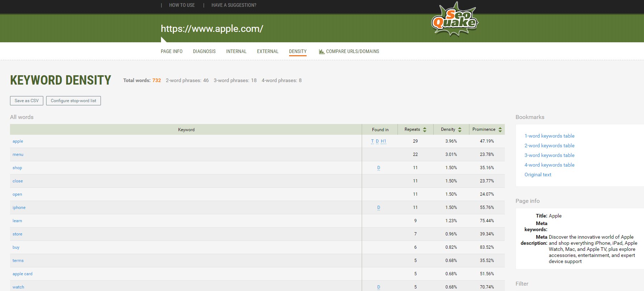Go to the External tab
The image size is (644, 291).
point(268,52)
